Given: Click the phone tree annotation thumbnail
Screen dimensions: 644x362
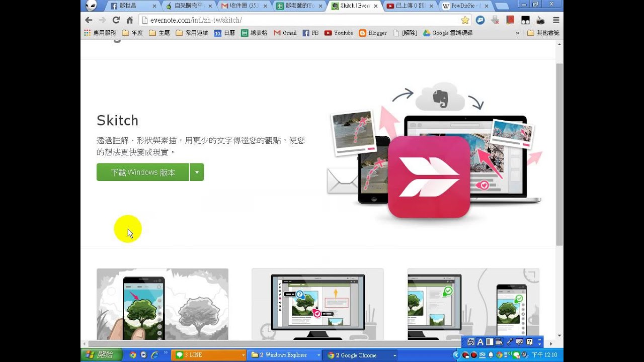Looking at the screenshot, I should click(163, 304).
